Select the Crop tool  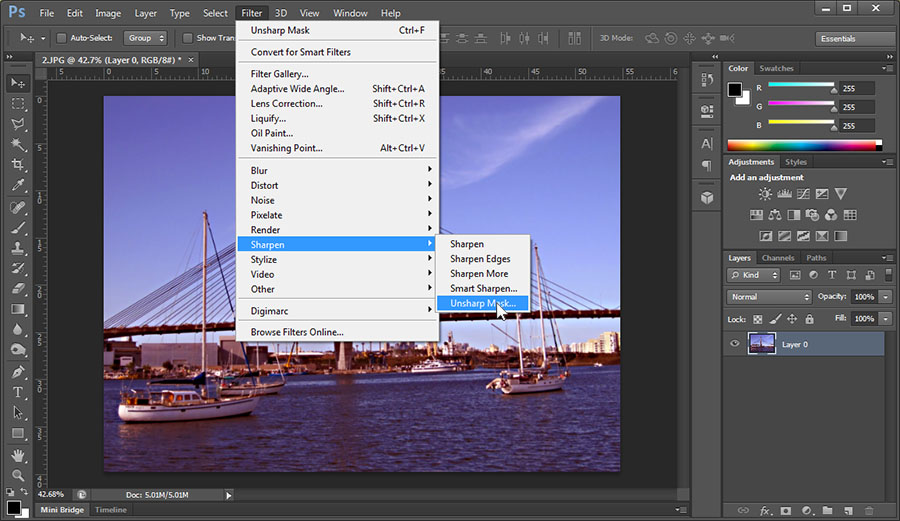click(x=18, y=165)
